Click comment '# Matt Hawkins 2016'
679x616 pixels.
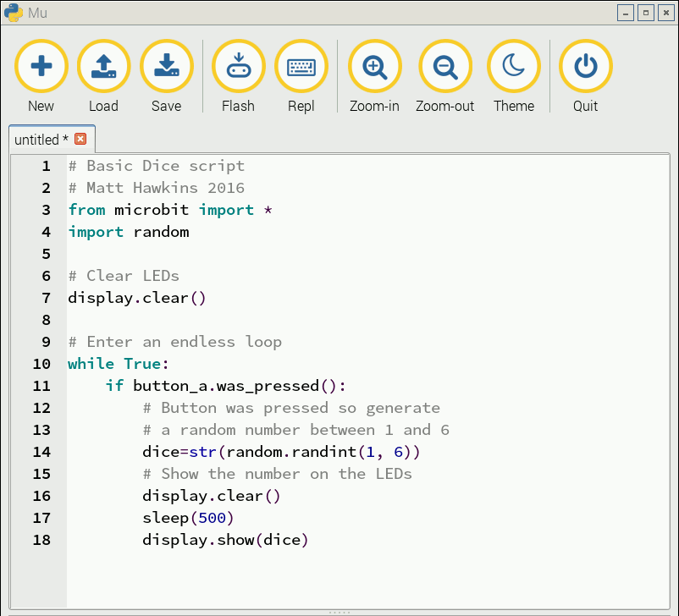point(157,189)
